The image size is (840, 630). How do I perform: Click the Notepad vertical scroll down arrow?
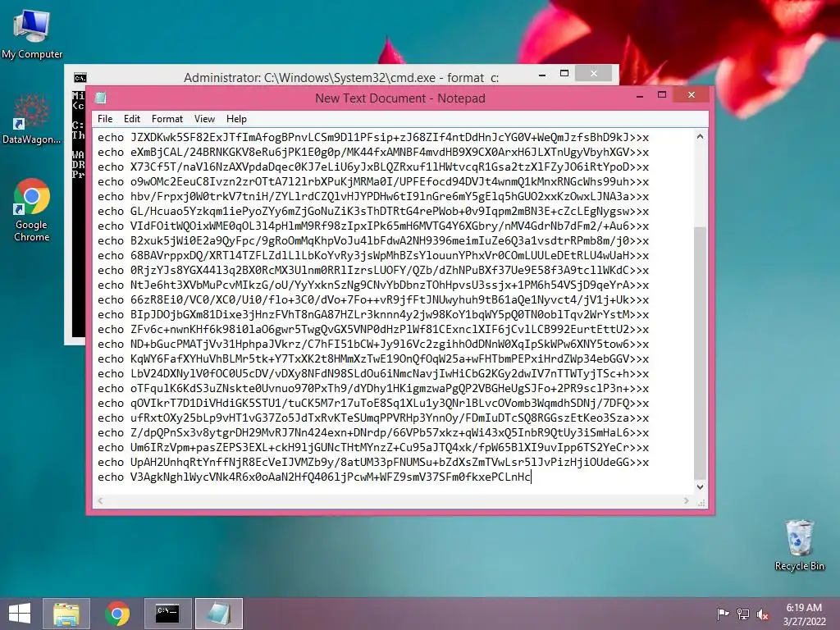pyautogui.click(x=700, y=487)
